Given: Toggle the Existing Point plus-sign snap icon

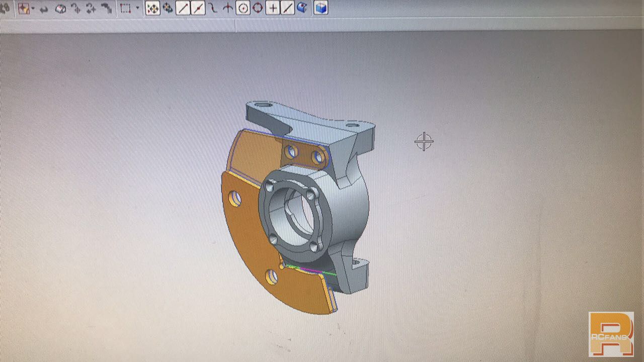Looking at the screenshot, I should click(273, 8).
